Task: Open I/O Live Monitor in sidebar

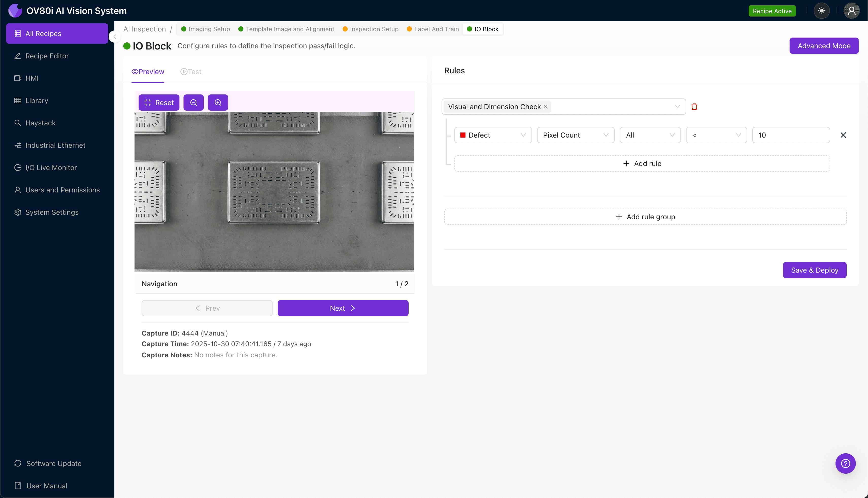Action: (51, 168)
